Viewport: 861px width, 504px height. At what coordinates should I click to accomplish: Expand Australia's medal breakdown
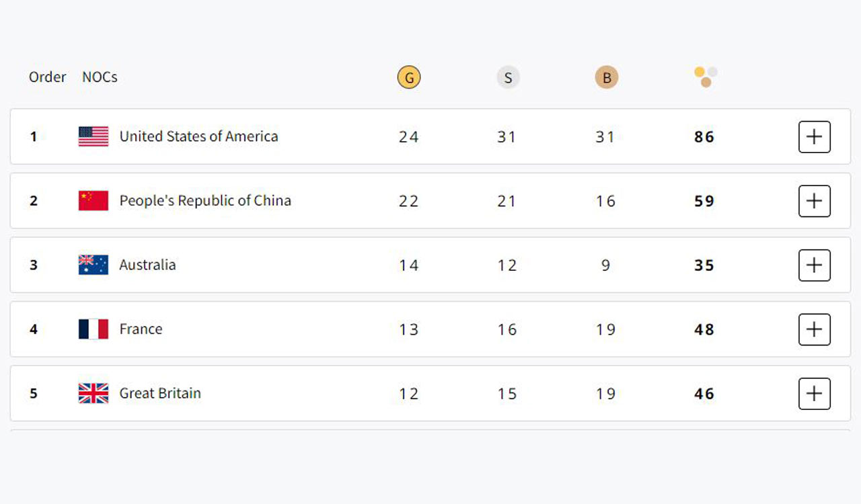click(x=814, y=265)
